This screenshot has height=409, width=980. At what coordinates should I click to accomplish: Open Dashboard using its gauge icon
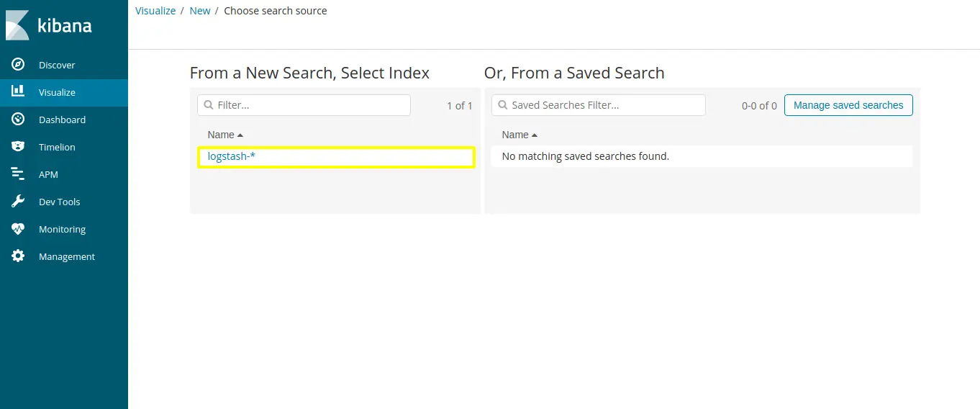click(18, 120)
